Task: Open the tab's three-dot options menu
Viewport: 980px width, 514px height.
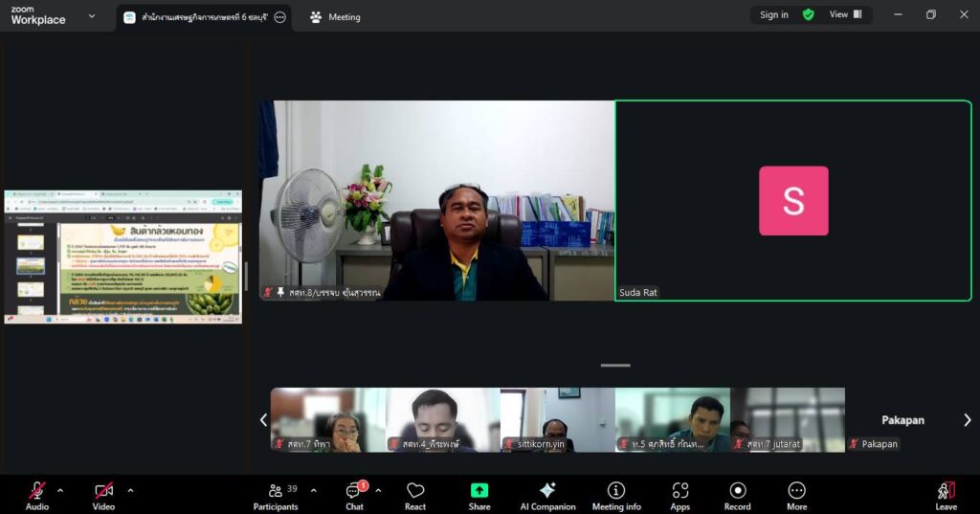Action: (279, 17)
